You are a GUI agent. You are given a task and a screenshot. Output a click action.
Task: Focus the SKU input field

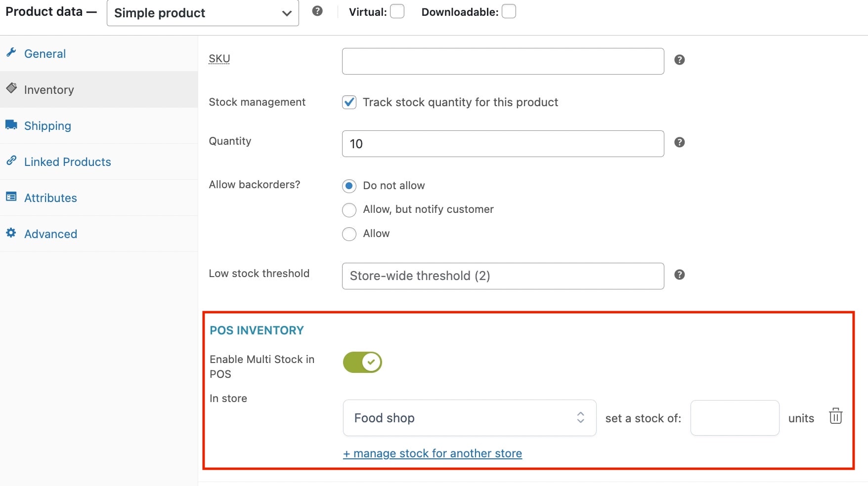click(503, 61)
